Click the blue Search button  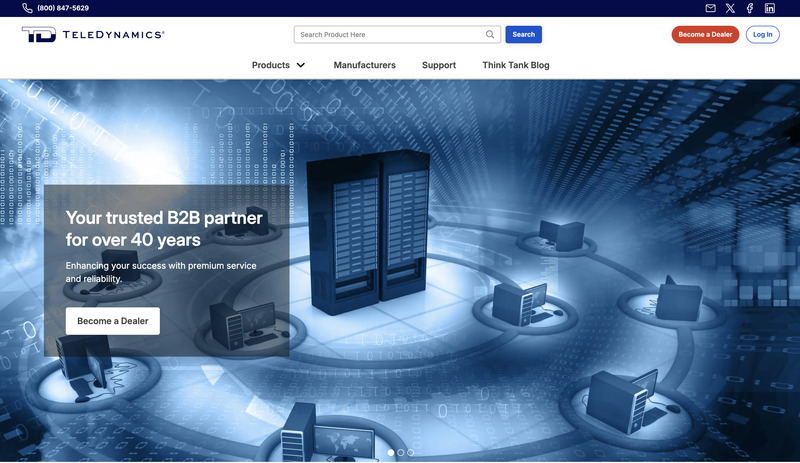pos(523,34)
